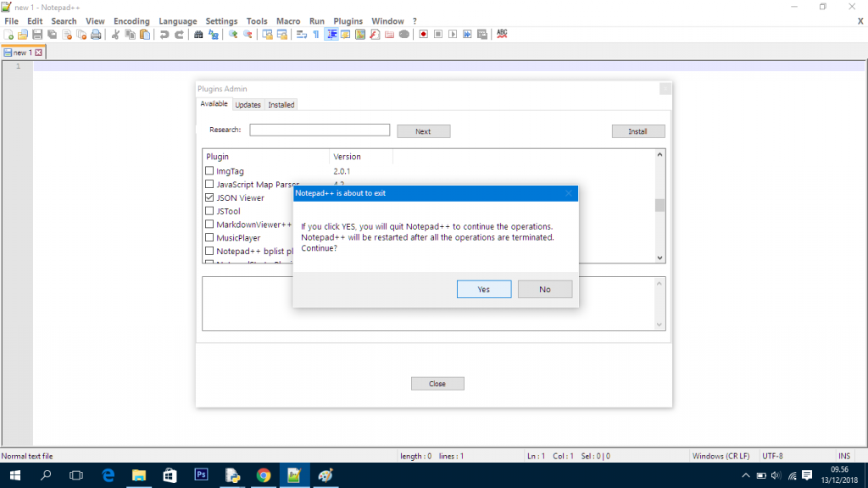Open Photoshop from the taskbar
The image size is (868, 488).
(x=201, y=475)
